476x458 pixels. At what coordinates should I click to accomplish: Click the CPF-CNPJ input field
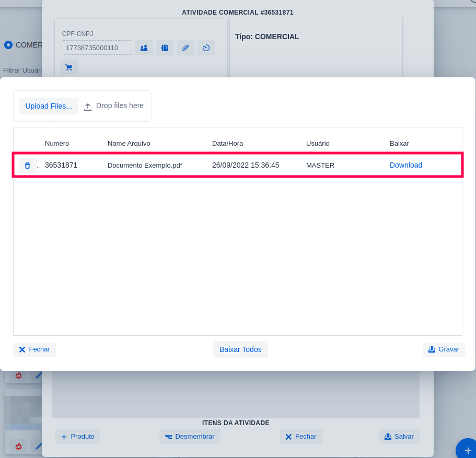(97, 48)
